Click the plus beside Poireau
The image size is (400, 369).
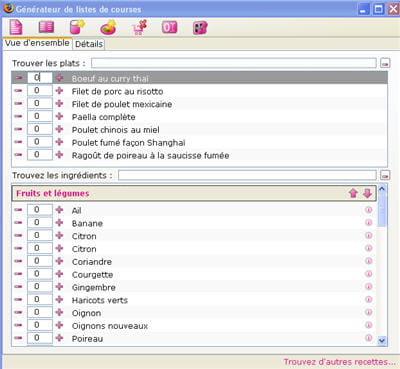(x=59, y=338)
